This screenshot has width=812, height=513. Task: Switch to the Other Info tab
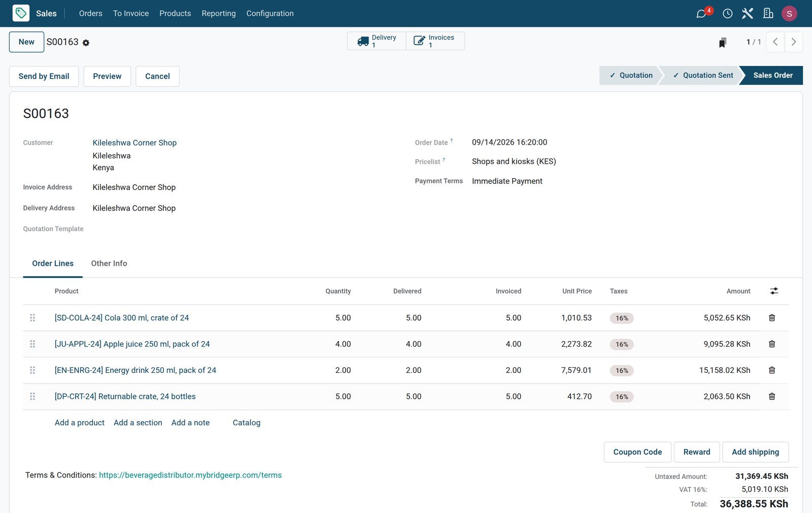(109, 263)
